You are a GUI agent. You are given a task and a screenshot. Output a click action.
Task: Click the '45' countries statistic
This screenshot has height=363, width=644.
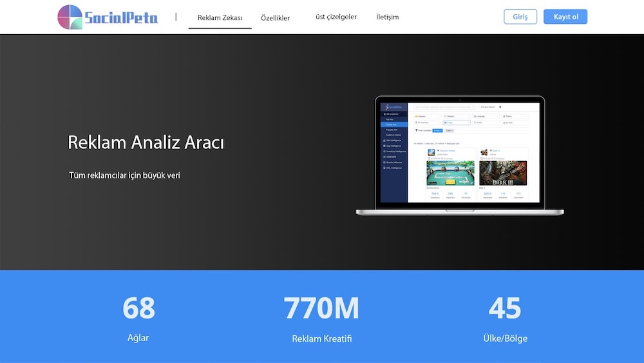coord(505,308)
